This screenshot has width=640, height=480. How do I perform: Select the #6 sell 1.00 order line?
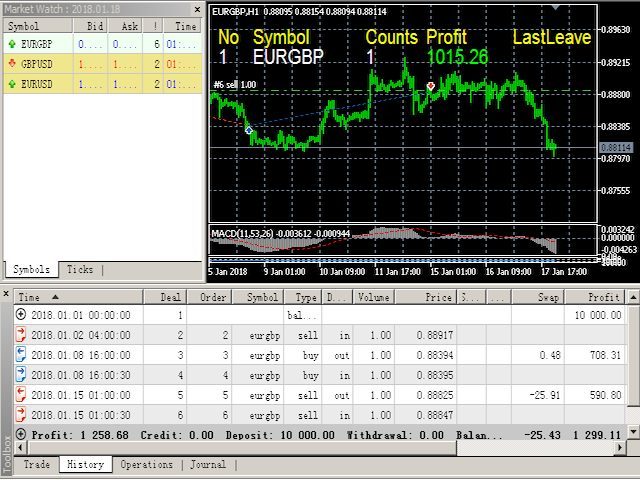tap(236, 87)
